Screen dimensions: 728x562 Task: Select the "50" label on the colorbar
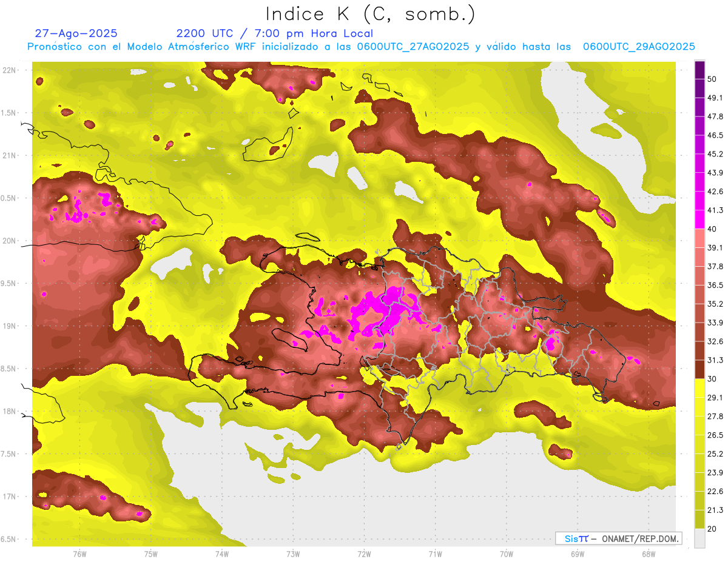pos(712,79)
